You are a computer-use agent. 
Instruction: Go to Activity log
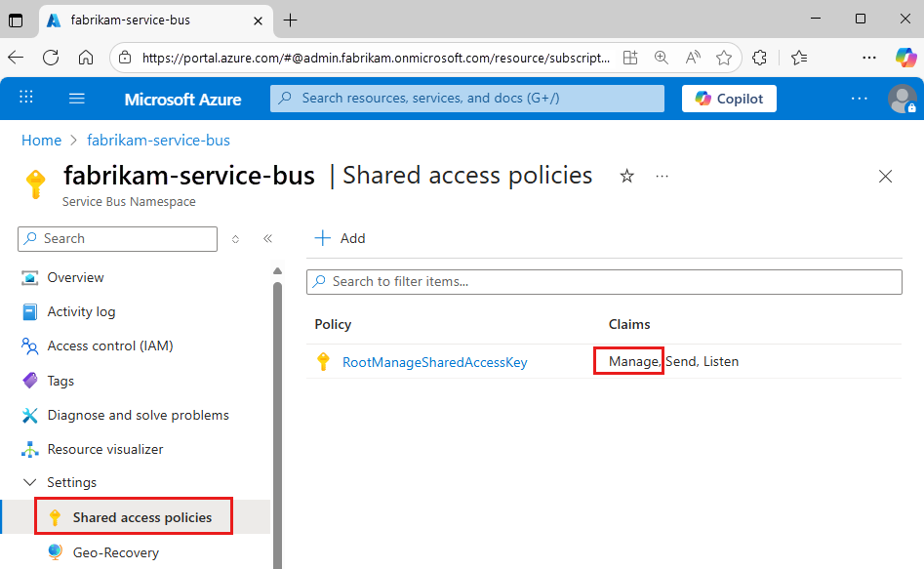click(81, 311)
